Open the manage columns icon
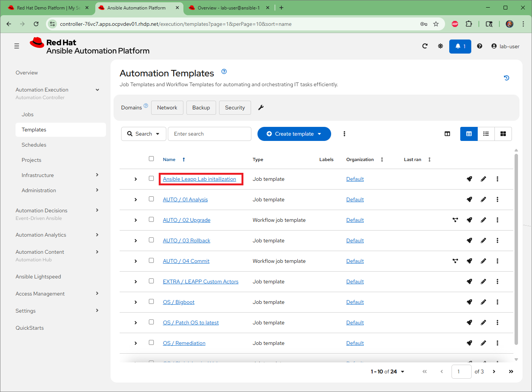This screenshot has width=532, height=392. pyautogui.click(x=447, y=134)
